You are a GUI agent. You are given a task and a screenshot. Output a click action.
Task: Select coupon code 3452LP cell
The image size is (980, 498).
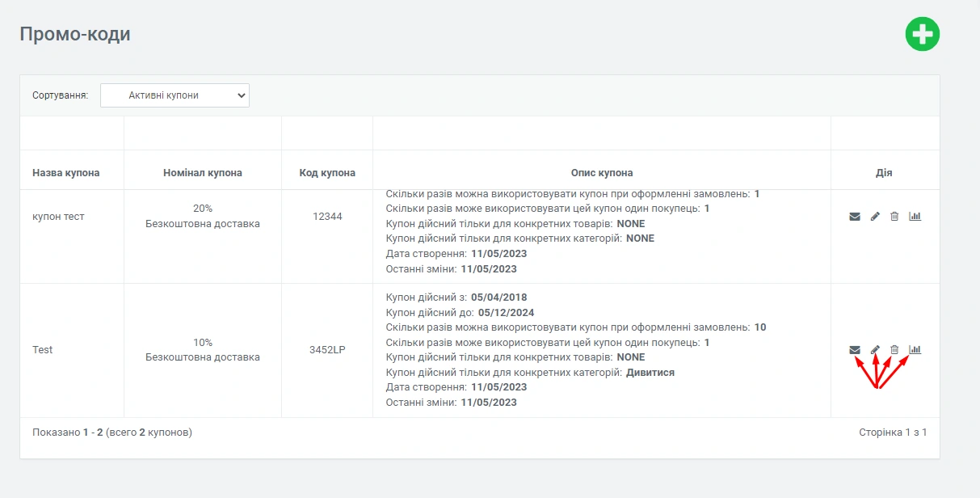pyautogui.click(x=327, y=350)
